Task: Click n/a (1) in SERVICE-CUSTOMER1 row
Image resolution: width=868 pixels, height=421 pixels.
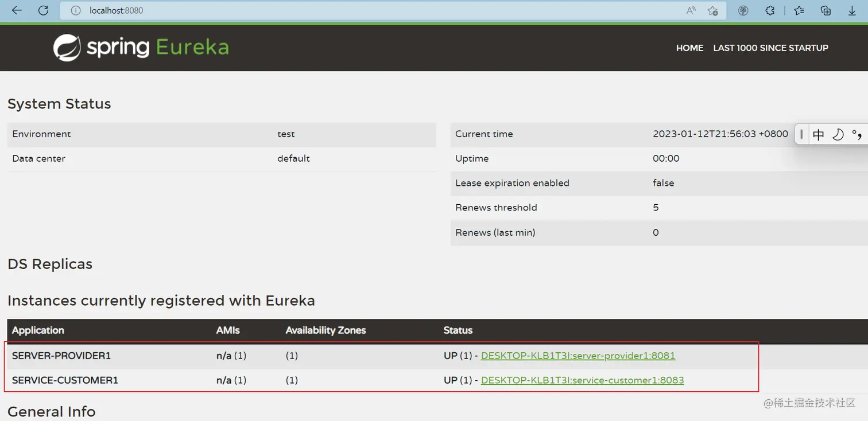Action: point(231,380)
